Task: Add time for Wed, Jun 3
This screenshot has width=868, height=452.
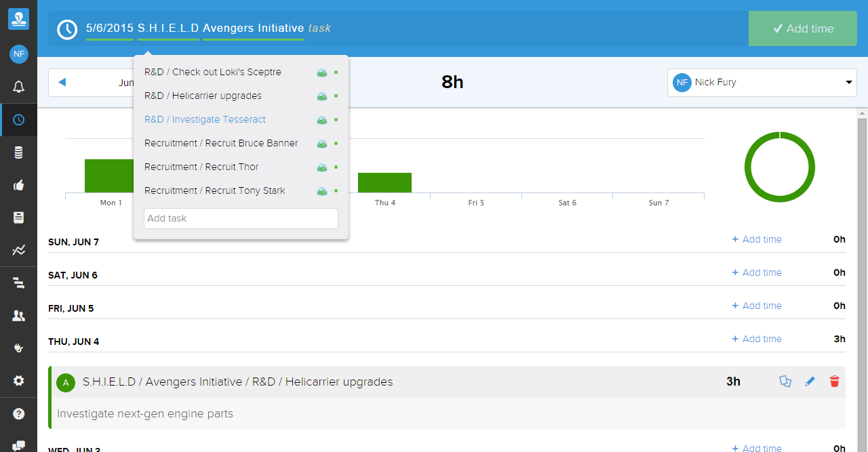Action: click(757, 448)
